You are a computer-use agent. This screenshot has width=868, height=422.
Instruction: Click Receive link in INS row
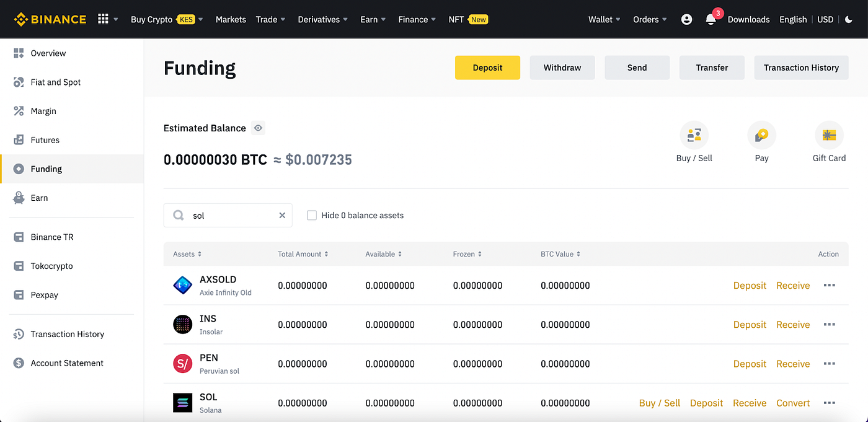793,325
